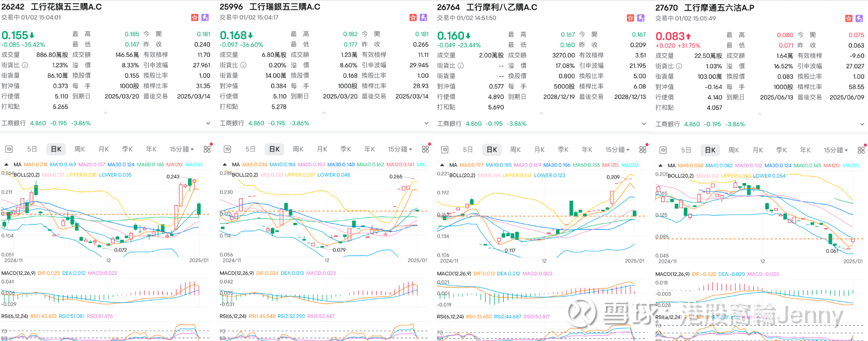The height and width of the screenshot is (341, 868).
Task: Switch to the 季K tab in panel 26242
Action: click(x=127, y=149)
